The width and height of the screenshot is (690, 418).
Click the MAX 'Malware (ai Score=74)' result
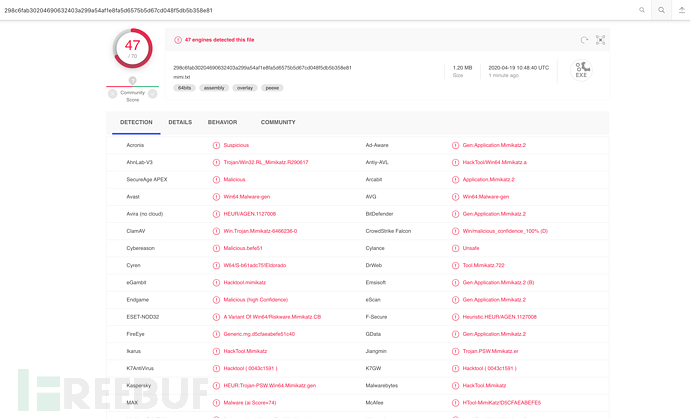(250, 403)
